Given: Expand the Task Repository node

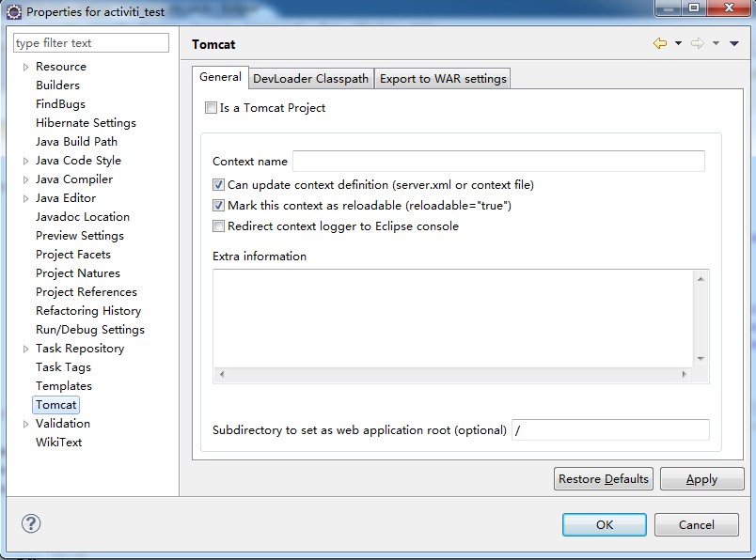Looking at the screenshot, I should tap(26, 349).
